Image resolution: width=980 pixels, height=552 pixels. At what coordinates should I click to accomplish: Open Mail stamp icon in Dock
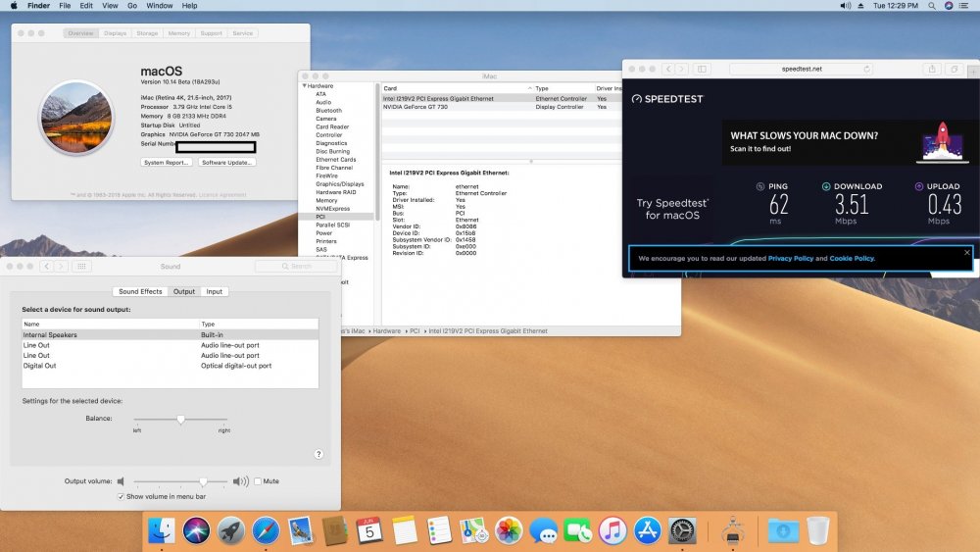[x=301, y=530]
